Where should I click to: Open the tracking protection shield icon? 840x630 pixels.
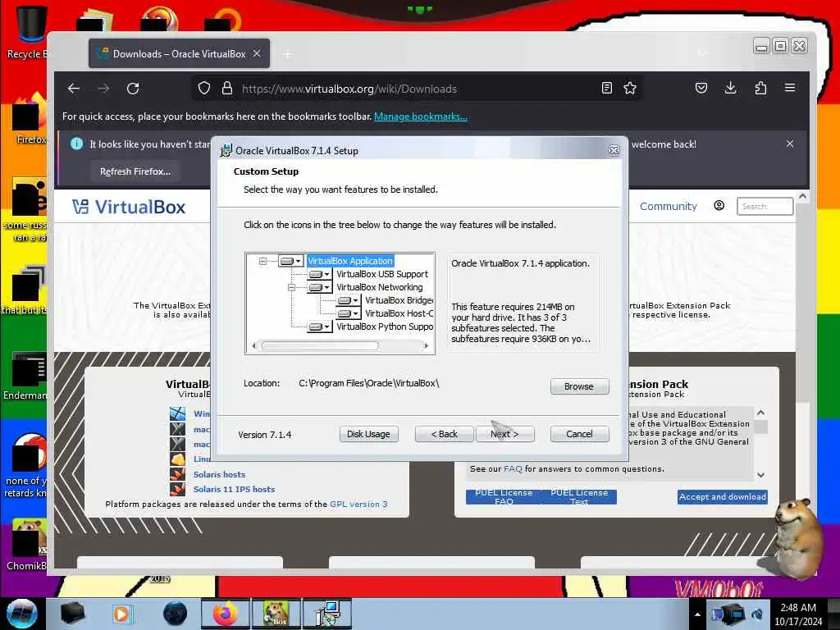(x=204, y=89)
